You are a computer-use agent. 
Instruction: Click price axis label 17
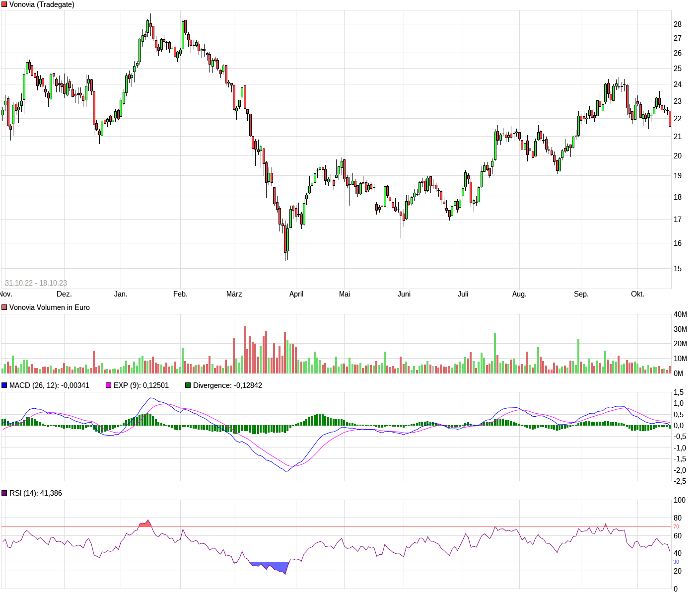coord(678,220)
